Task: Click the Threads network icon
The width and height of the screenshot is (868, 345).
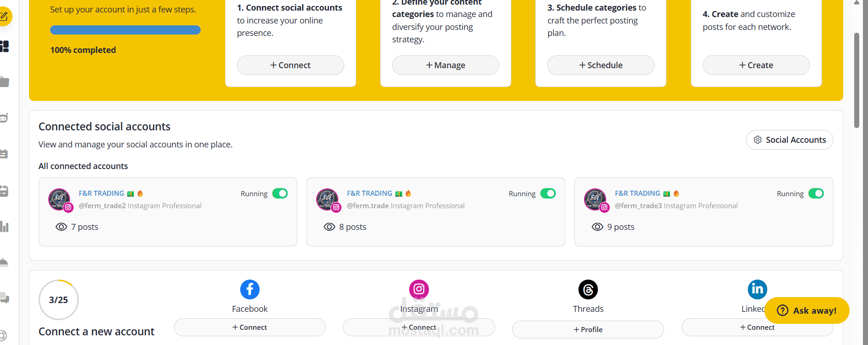Action: click(x=588, y=289)
